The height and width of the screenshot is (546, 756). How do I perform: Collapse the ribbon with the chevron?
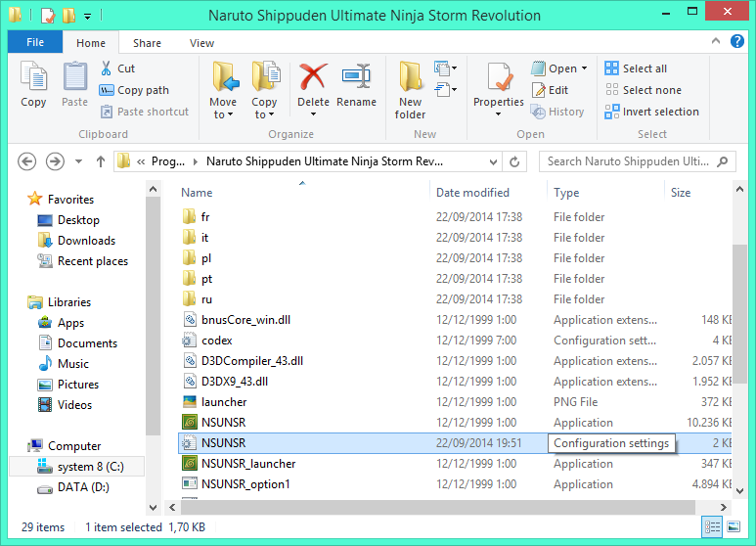pyautogui.click(x=716, y=41)
